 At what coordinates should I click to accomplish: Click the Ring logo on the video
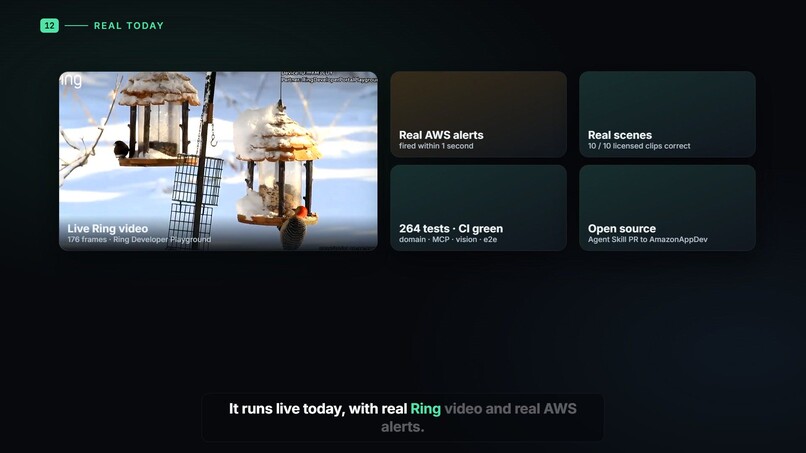[x=71, y=80]
